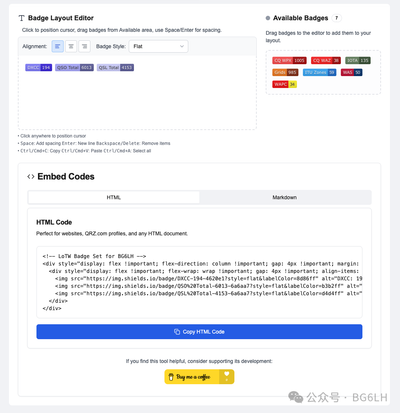The height and width of the screenshot is (413, 400).
Task: Click the QSL Total badge in editor
Action: click(115, 68)
